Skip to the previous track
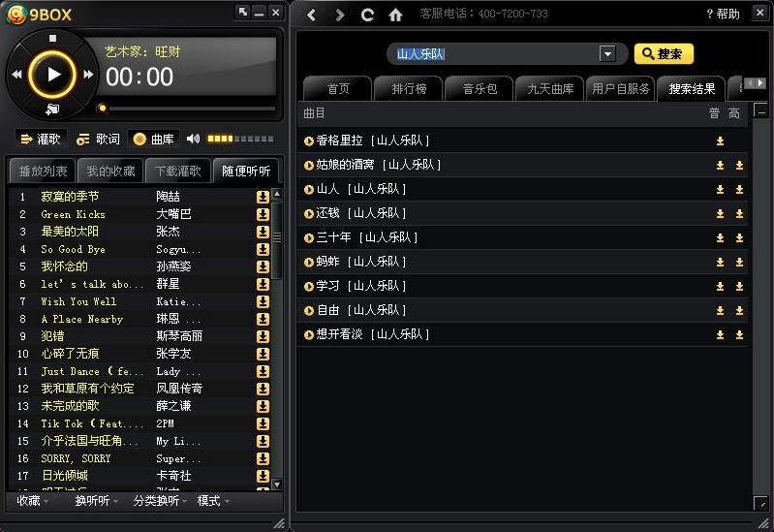The image size is (774, 532). (16, 74)
